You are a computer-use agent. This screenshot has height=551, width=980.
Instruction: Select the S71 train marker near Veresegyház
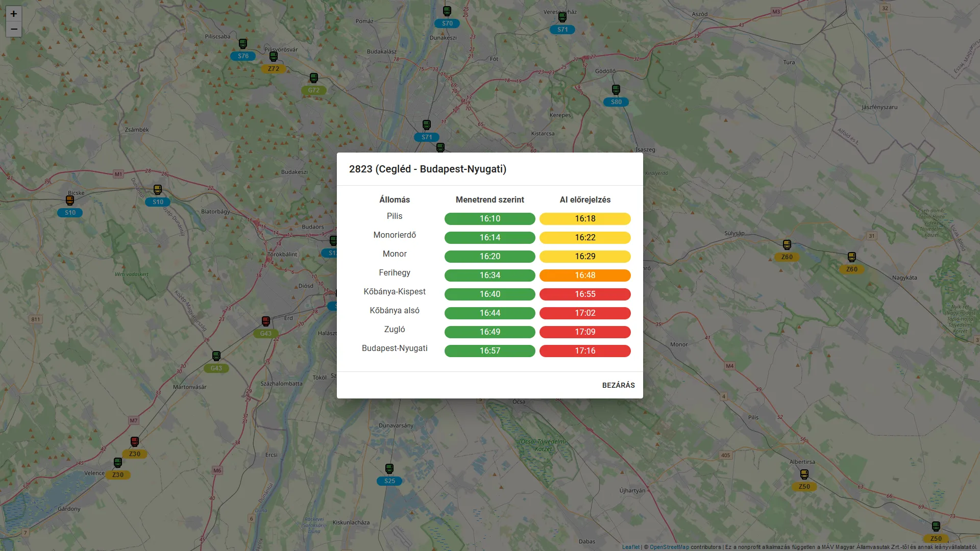click(562, 17)
